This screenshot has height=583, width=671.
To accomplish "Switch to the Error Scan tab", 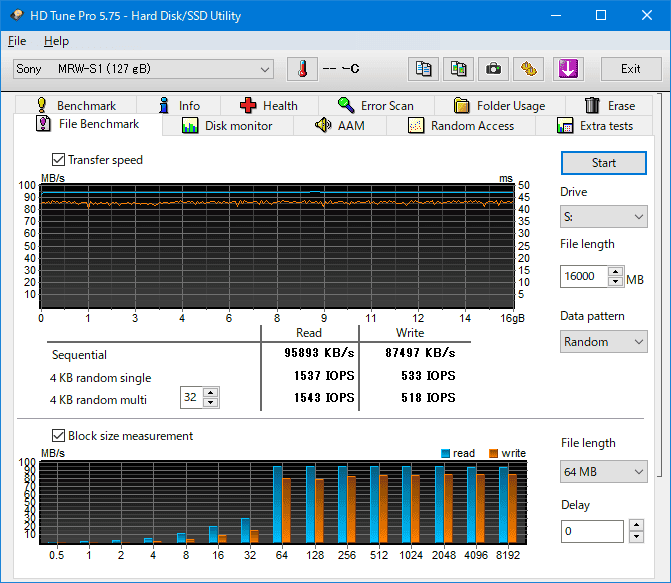I will point(375,105).
